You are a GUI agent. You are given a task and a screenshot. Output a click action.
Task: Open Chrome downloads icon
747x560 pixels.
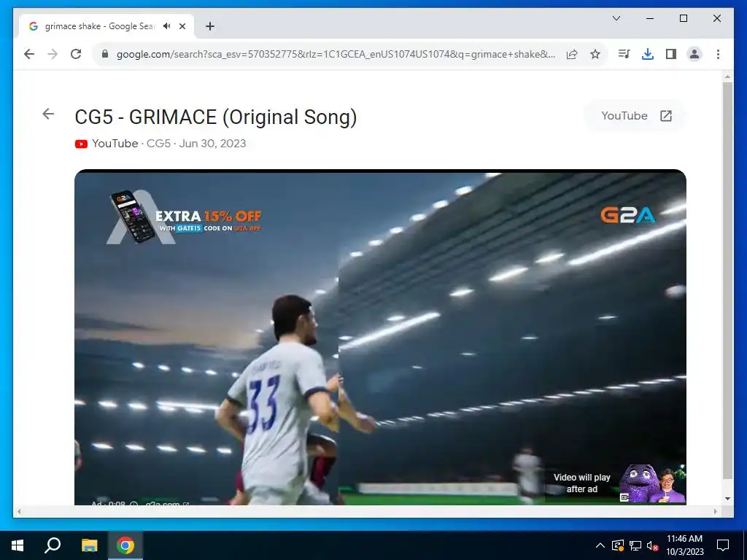click(x=648, y=54)
